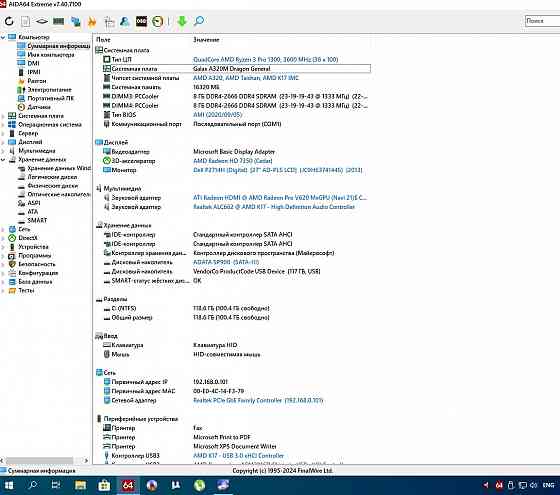Image resolution: width=560 pixels, height=495 pixels.
Task: Expand the Системная плата tree node
Action: 3,116
